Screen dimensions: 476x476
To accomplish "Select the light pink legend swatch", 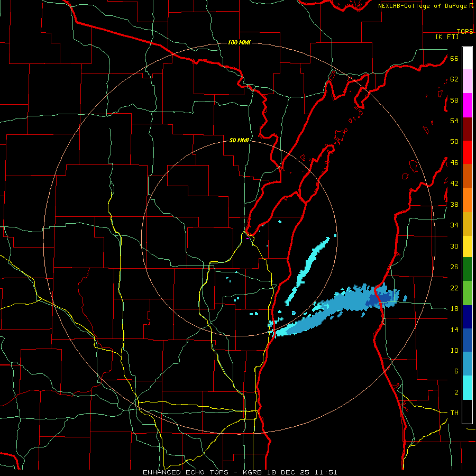I will coord(467,81).
